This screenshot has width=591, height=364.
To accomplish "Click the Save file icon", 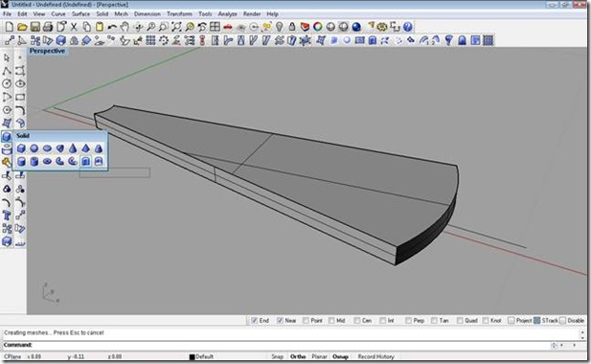I will point(35,27).
